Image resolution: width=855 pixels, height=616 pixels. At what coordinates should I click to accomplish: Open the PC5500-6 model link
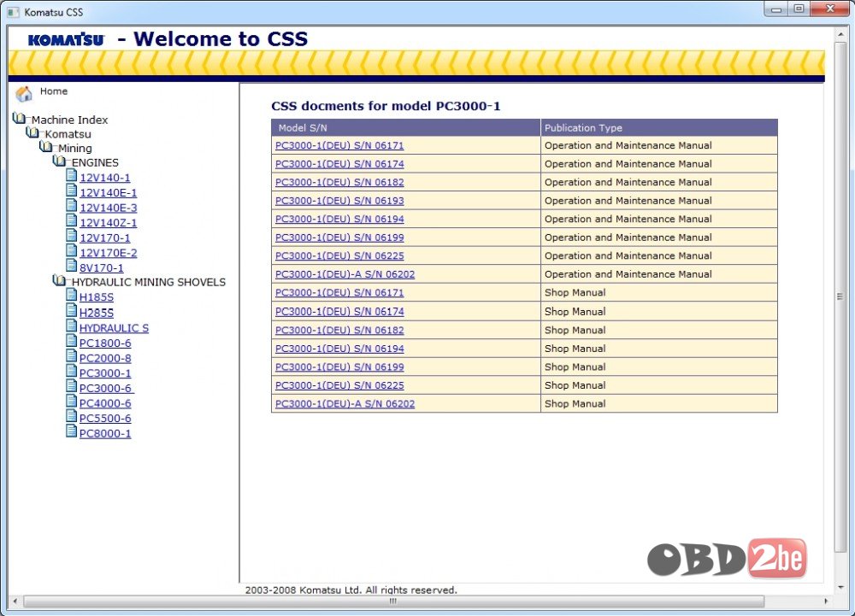click(x=105, y=419)
